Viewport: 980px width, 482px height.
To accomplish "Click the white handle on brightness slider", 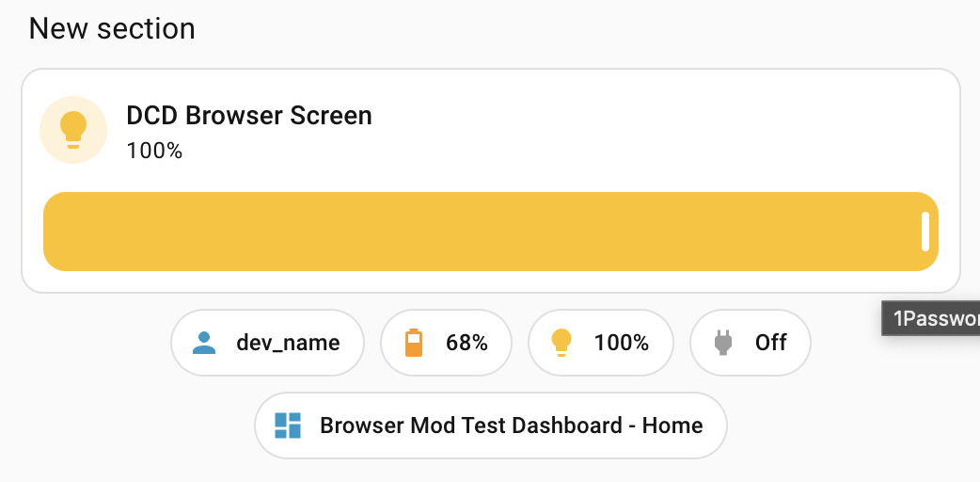I will click(925, 232).
